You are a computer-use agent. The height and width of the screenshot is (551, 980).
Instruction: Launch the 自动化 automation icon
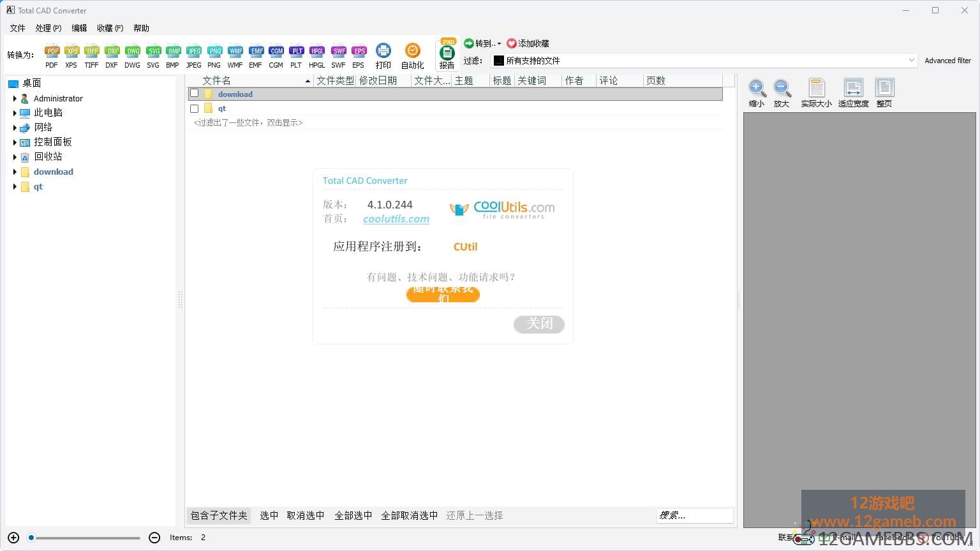click(413, 56)
